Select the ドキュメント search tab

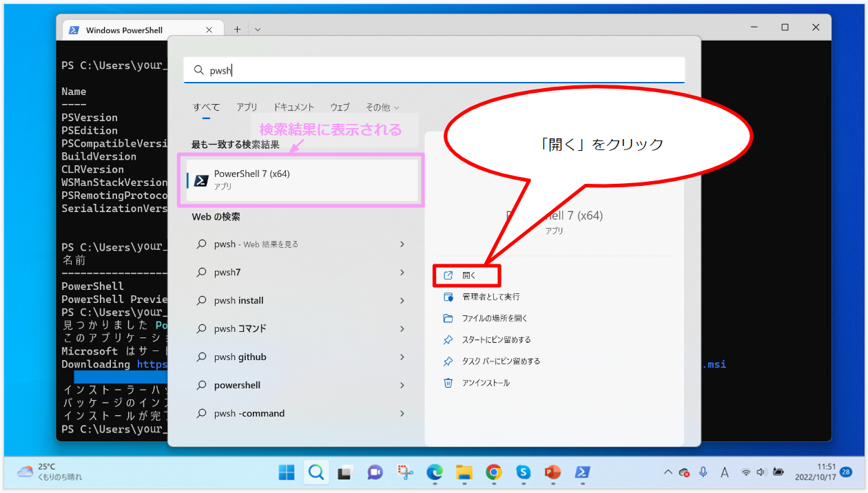(293, 107)
